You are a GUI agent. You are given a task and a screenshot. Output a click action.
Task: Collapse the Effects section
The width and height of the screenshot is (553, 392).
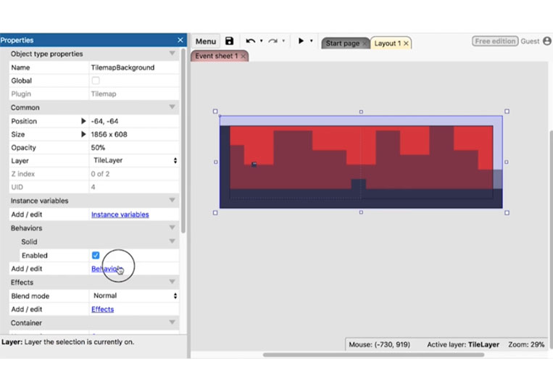pyautogui.click(x=172, y=282)
